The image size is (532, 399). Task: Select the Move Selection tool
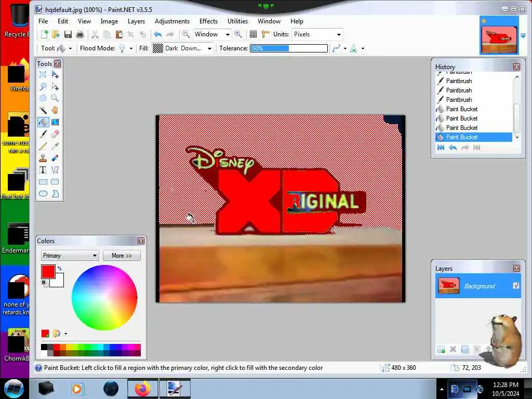tap(55, 87)
